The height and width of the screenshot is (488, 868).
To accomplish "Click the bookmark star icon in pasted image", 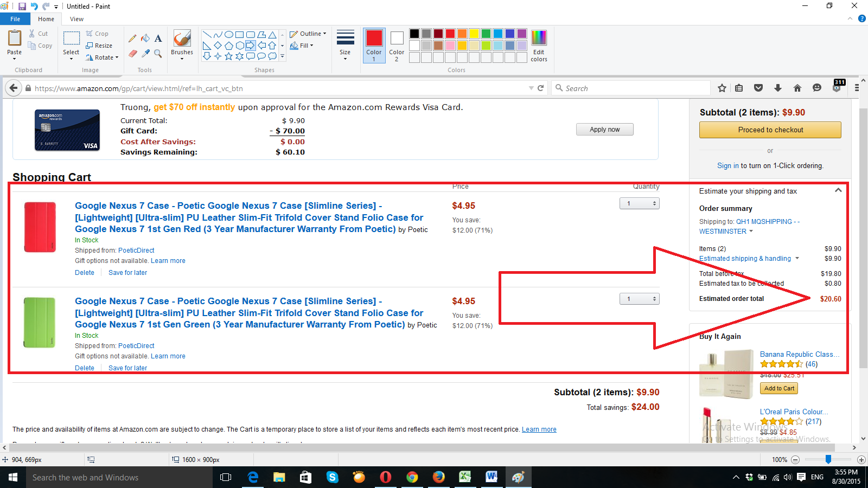I will tap(722, 88).
